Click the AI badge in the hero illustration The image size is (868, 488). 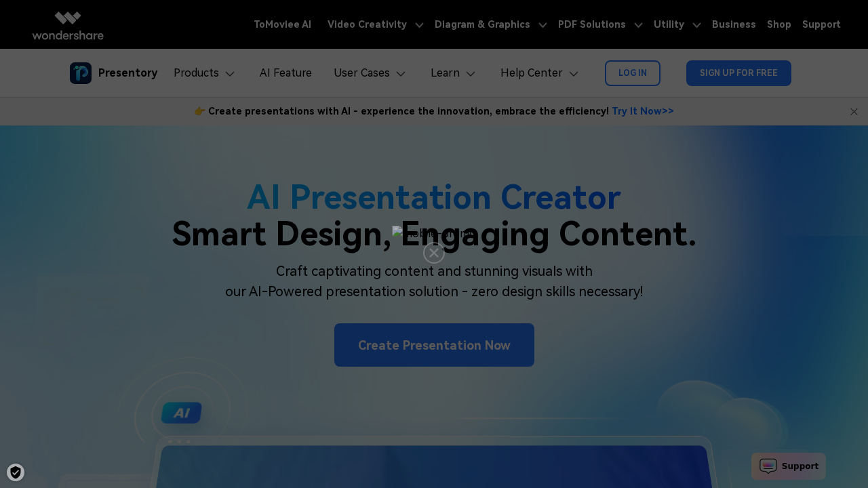pyautogui.click(x=180, y=413)
